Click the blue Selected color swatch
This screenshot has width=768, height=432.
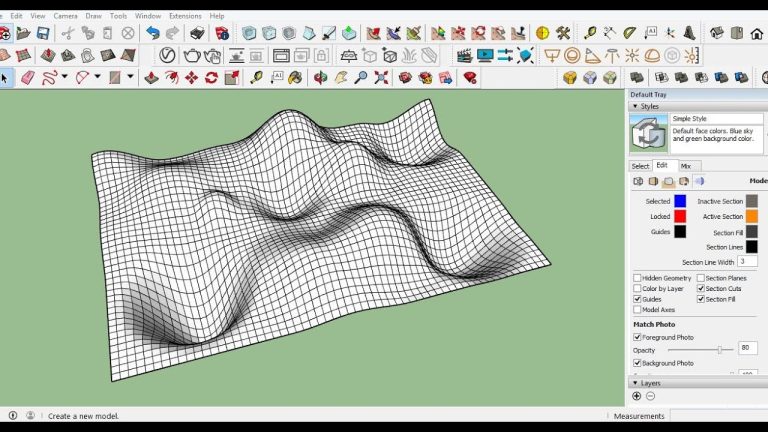tap(680, 201)
